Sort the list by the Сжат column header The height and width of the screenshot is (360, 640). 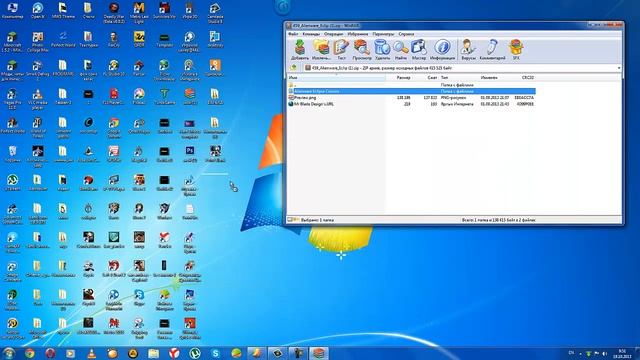point(425,78)
